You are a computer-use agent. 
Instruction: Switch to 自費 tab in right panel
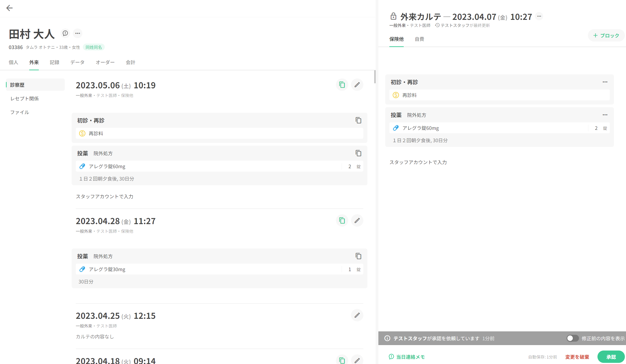(x=419, y=39)
